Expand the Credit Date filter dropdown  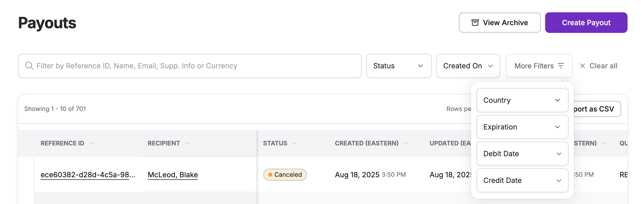point(522,180)
